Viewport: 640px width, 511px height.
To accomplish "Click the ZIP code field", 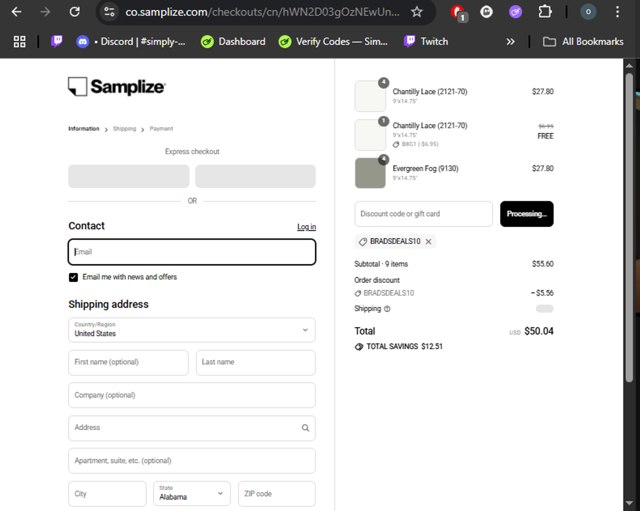I will point(277,494).
